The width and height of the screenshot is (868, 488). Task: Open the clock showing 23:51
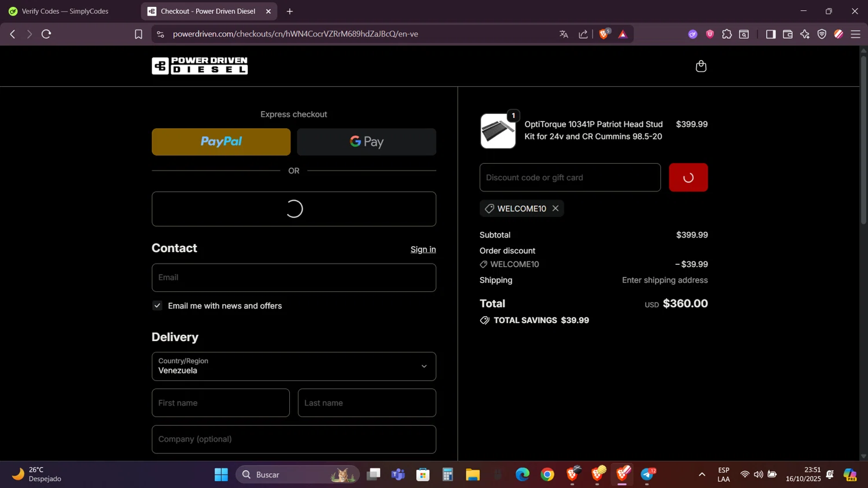tap(803, 474)
